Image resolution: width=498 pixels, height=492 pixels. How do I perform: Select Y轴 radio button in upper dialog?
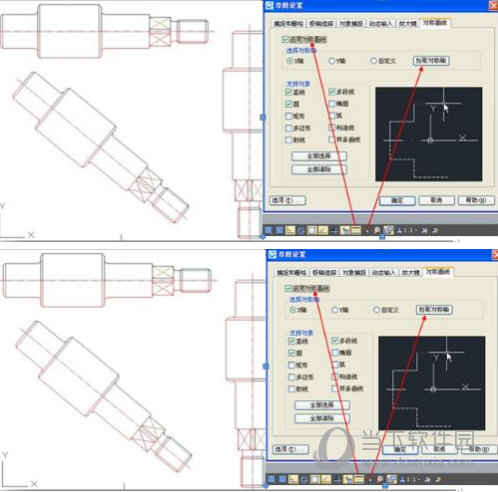coord(332,61)
